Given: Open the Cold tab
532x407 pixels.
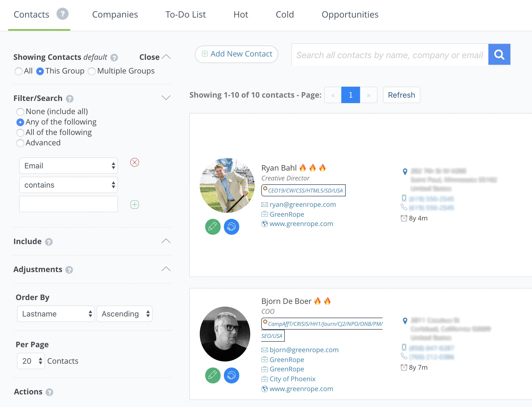Looking at the screenshot, I should 285,15.
